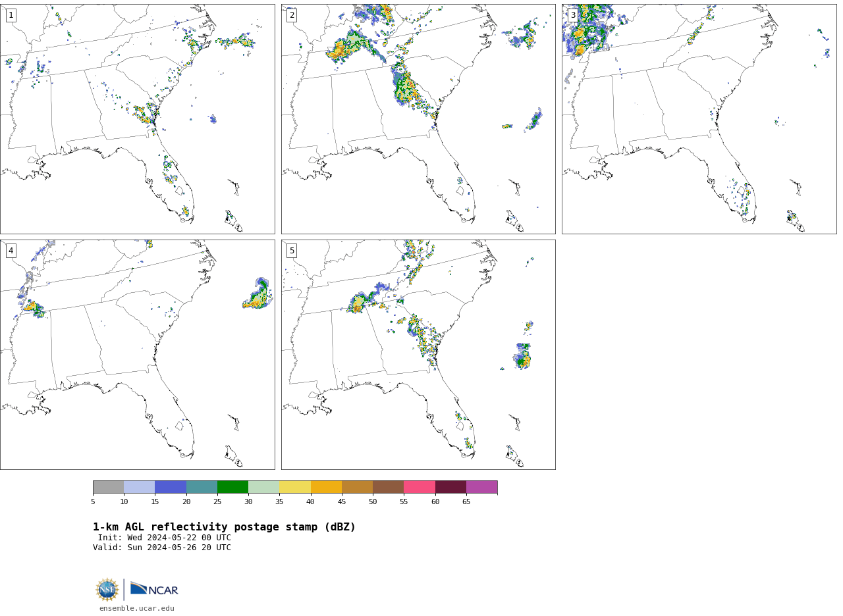Click the Init: Wed 2024-05-22 00 UTC text

pos(165,538)
